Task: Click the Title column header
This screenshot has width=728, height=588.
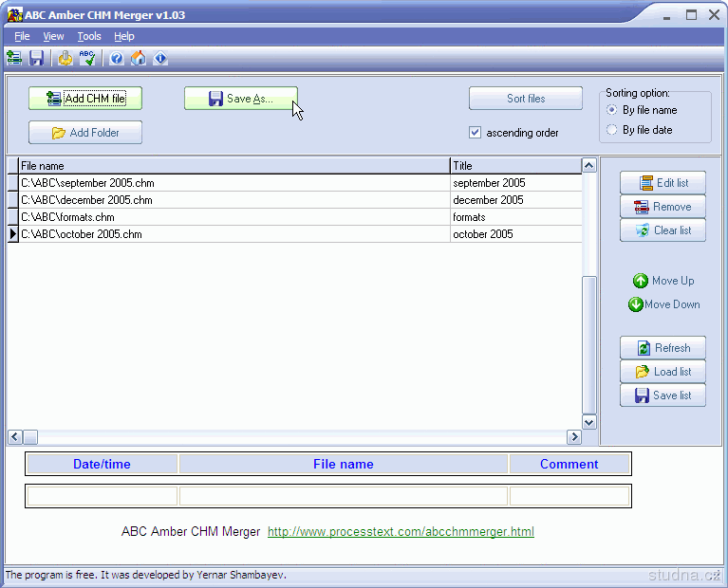Action: point(513,166)
